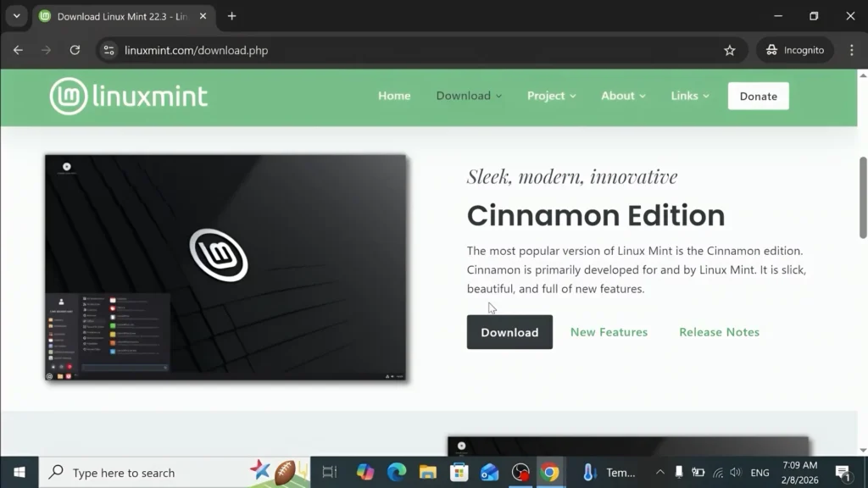
Task: Go back using browser back arrow
Action: [19, 50]
